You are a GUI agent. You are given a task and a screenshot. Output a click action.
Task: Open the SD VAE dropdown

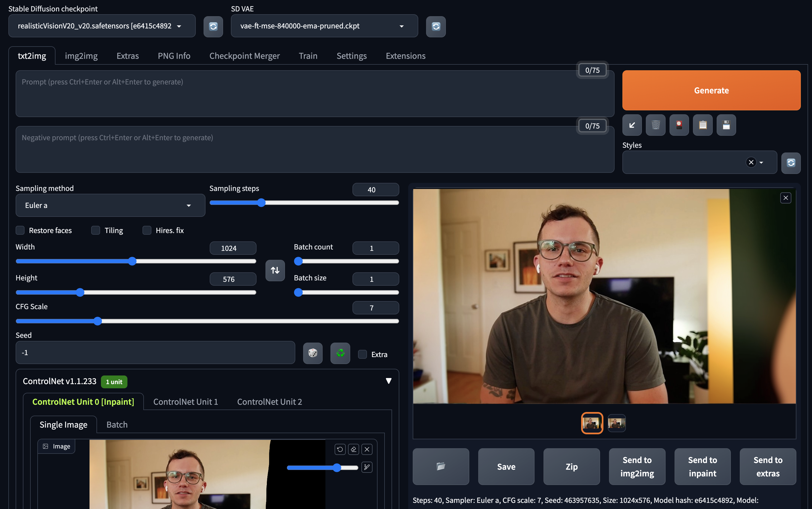click(x=324, y=26)
